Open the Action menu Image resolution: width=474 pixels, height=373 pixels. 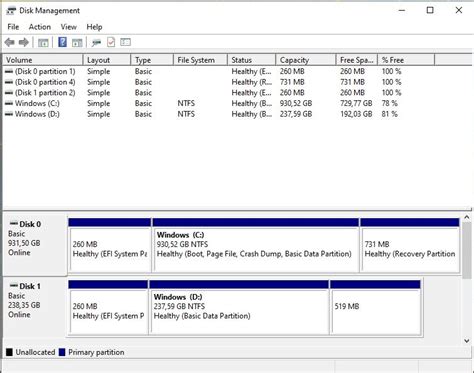point(40,27)
